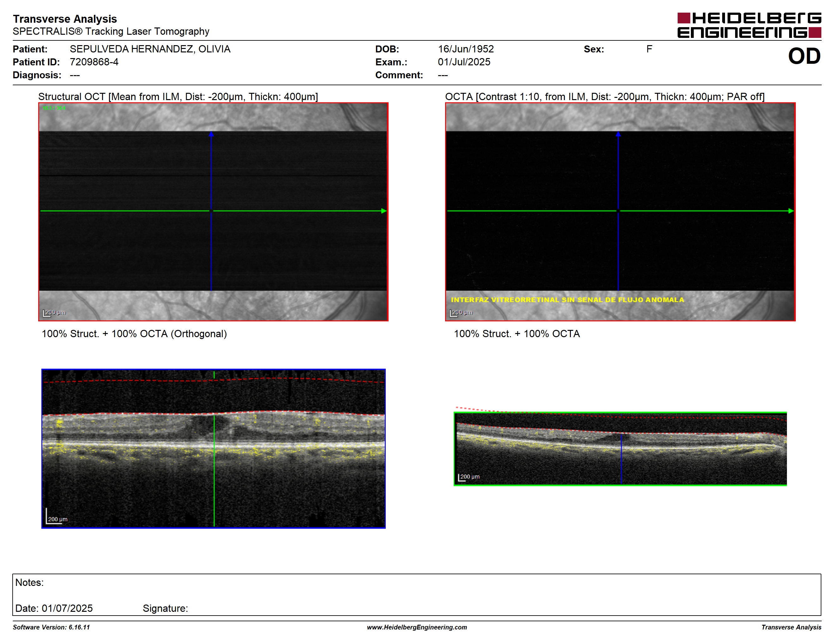Click the green arrowhead right of OCTA image

click(791, 211)
